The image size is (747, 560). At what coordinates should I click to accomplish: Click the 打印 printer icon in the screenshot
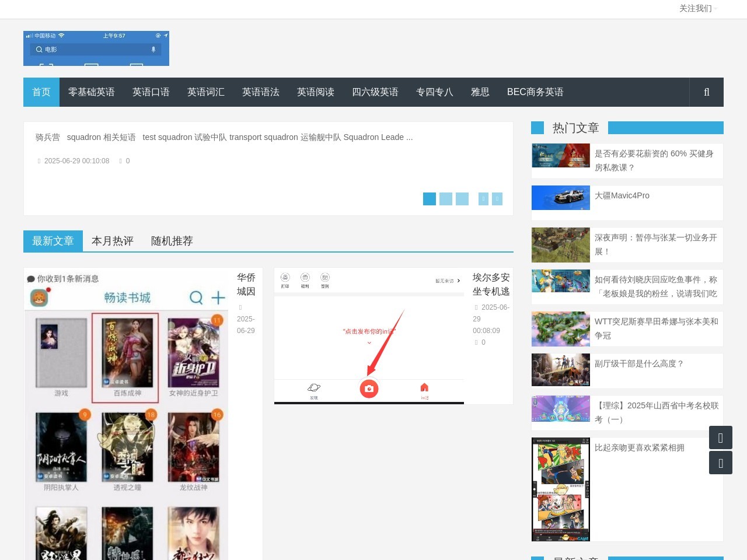285,277
